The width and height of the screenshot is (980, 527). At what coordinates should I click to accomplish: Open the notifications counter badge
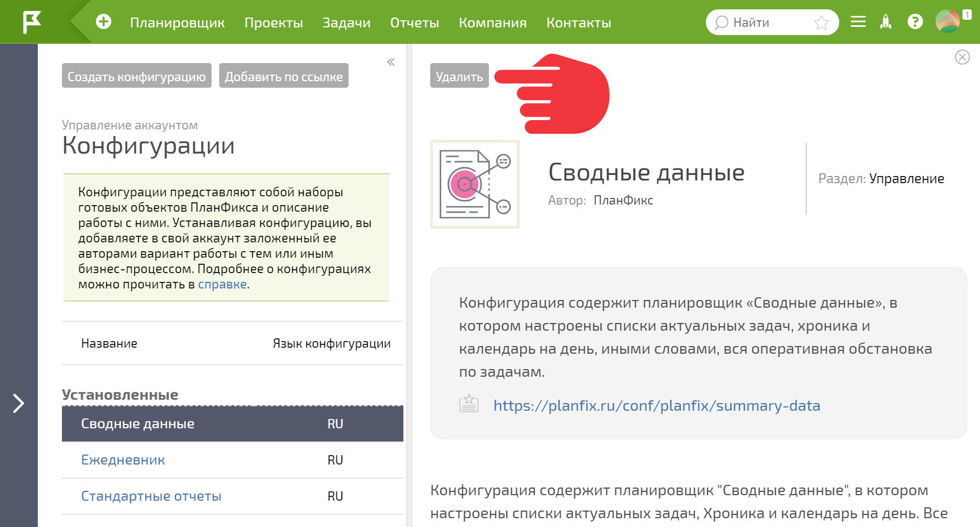pos(967,15)
